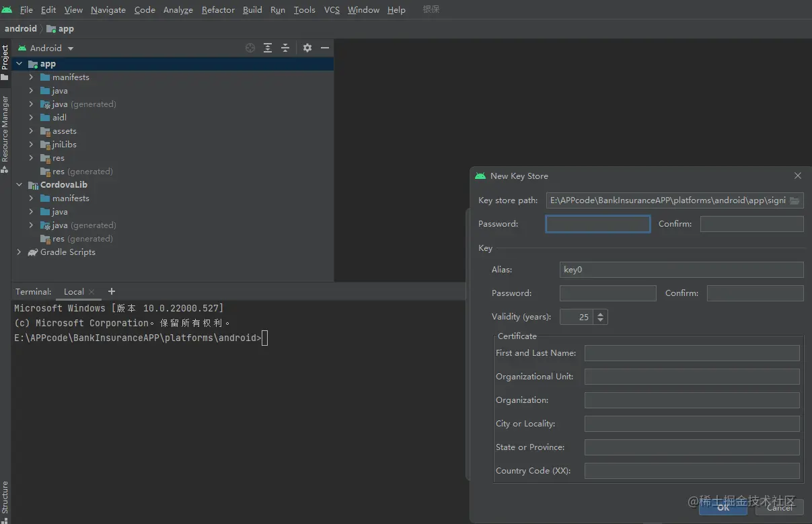Click the Collapse All icon in Project panel
Screen dimensions: 812x524
pos(285,48)
